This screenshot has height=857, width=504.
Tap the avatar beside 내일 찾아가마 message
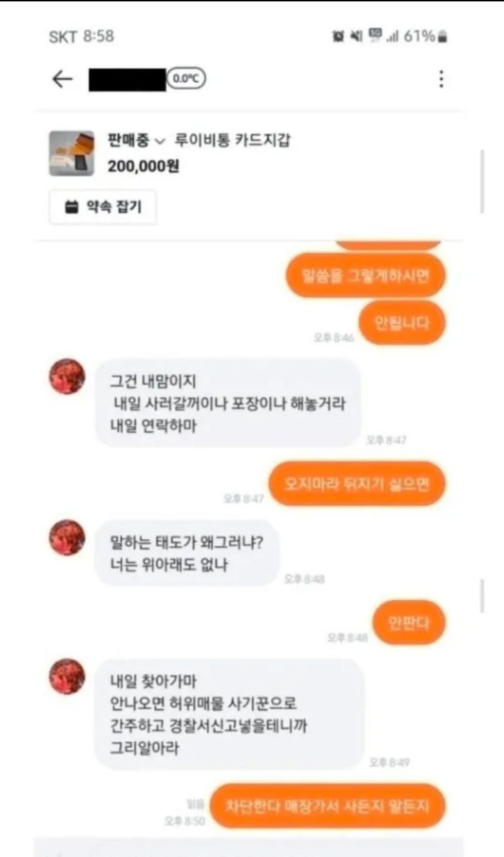[x=67, y=676]
